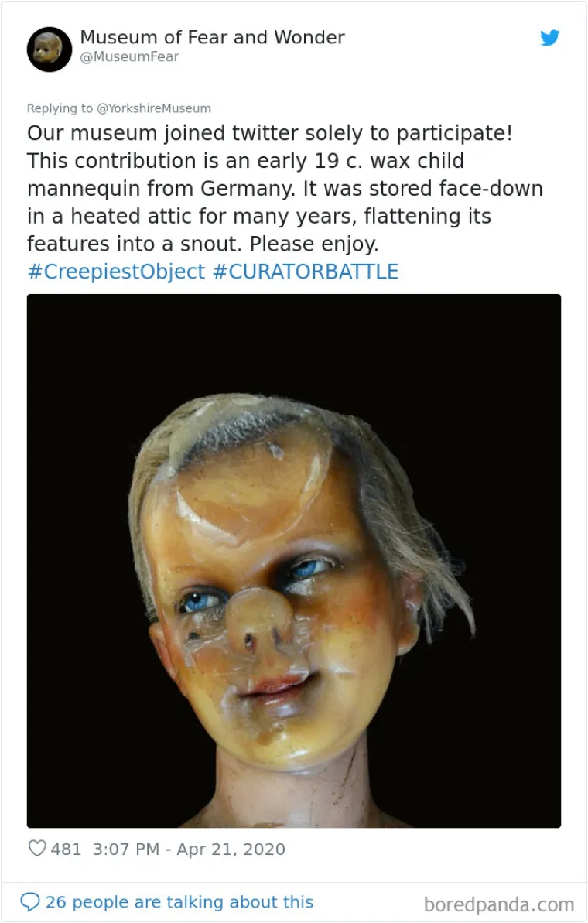This screenshot has height=923, width=588.
Task: Click the Twitter bird logo icon
Action: coord(550,38)
